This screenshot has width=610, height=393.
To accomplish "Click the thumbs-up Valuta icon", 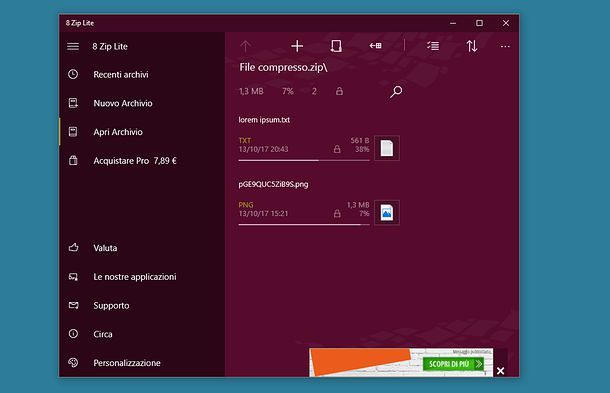I will coord(73,247).
